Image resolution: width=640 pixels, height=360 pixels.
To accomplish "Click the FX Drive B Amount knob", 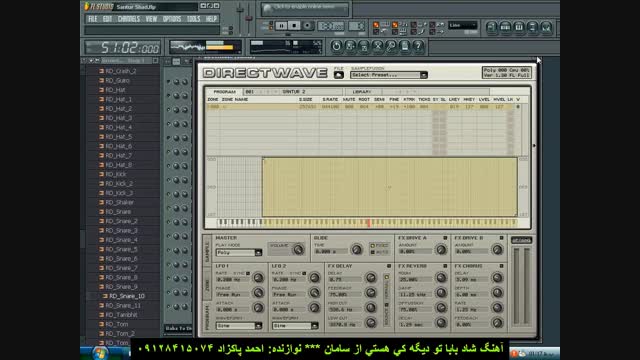I will [497, 249].
